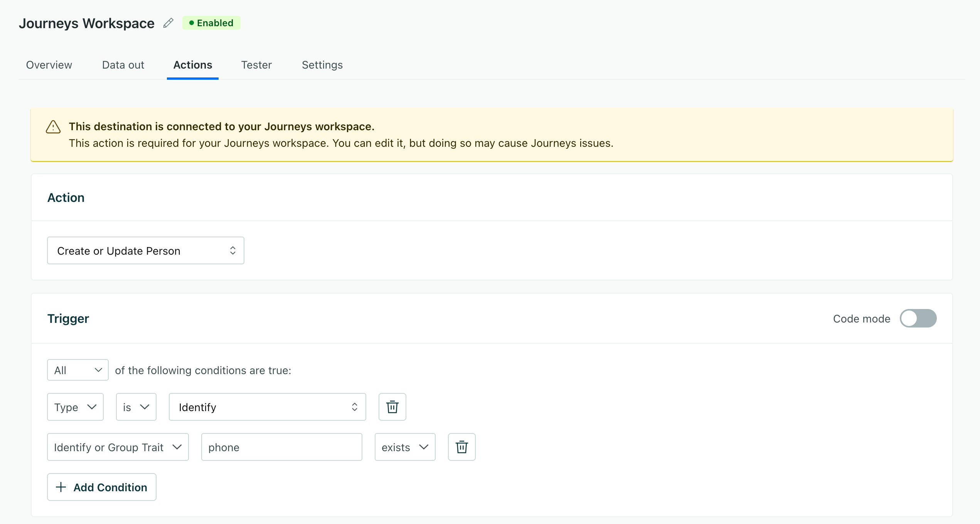Remove the phone exists condition using trash icon
Viewport: 980px width, 524px height.
[461, 447]
